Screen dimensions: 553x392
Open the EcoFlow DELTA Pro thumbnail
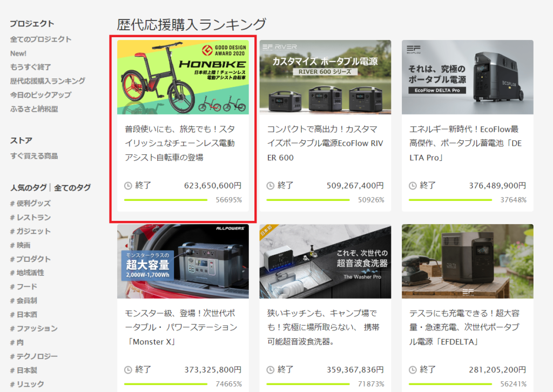click(468, 77)
